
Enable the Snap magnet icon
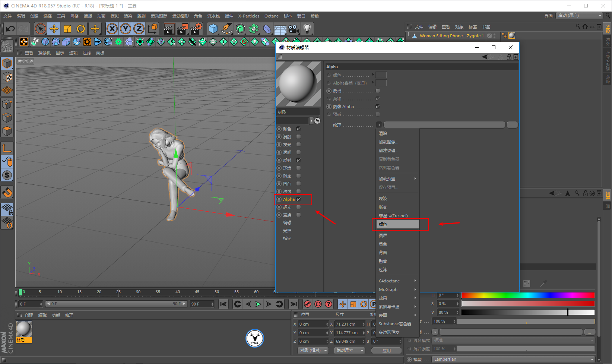pos(7,193)
